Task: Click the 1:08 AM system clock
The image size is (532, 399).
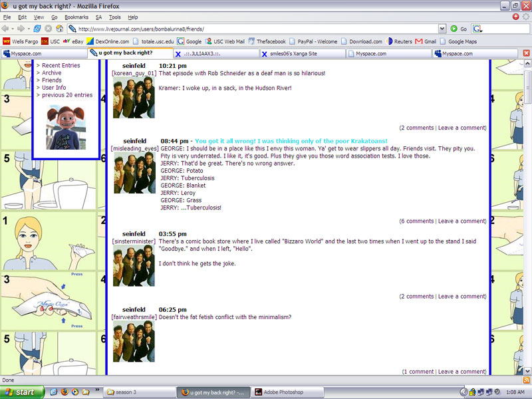Action: pyautogui.click(x=515, y=392)
